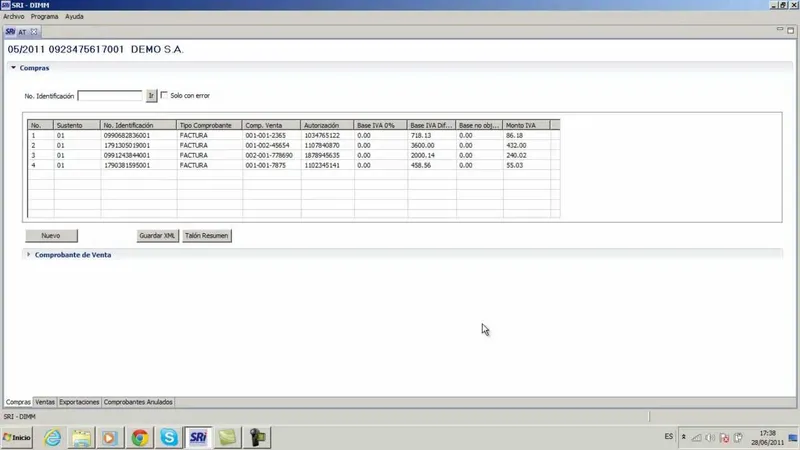Enable the Solo con error checkbox
Viewport: 800px width, 450px height.
tap(164, 95)
